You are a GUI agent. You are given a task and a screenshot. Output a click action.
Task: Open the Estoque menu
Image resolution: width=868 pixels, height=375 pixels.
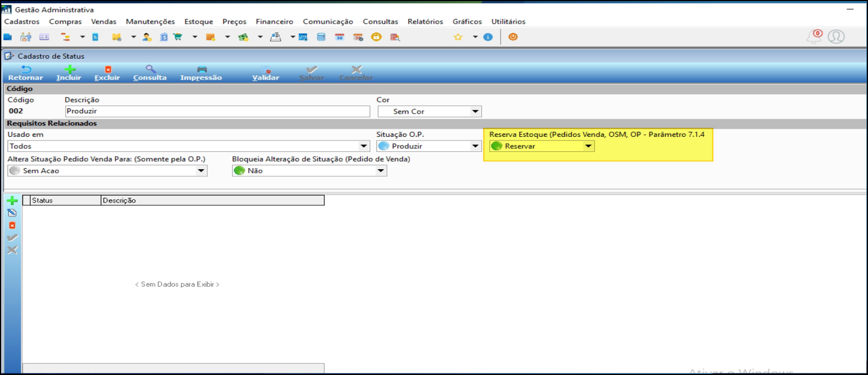tap(199, 22)
